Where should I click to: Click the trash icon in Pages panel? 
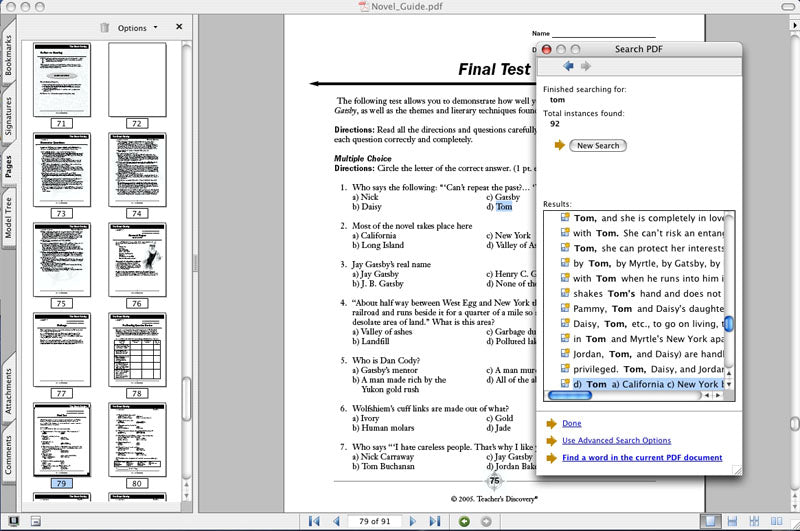coord(104,28)
